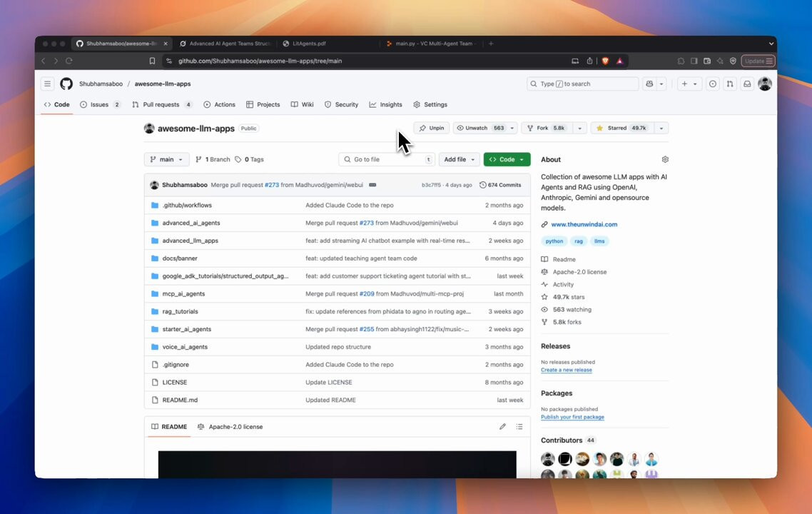Select the Apache-2.0 license tab
The width and height of the screenshot is (812, 514).
(230, 426)
